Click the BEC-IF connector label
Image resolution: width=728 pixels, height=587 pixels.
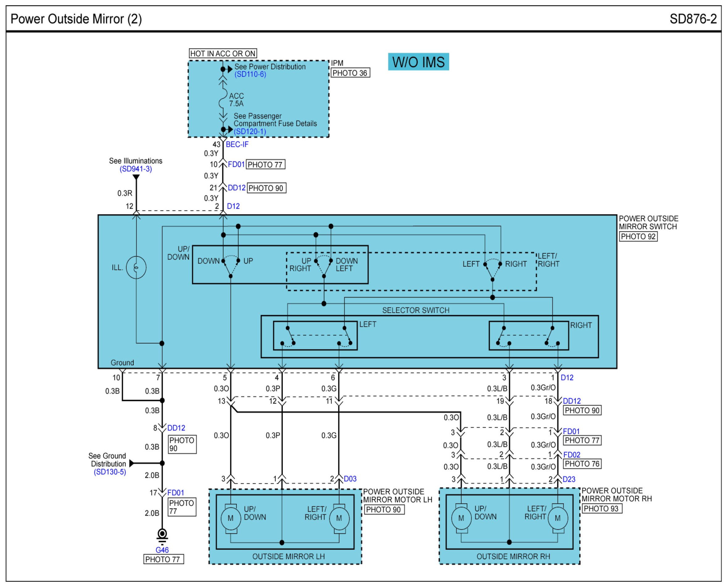click(237, 144)
